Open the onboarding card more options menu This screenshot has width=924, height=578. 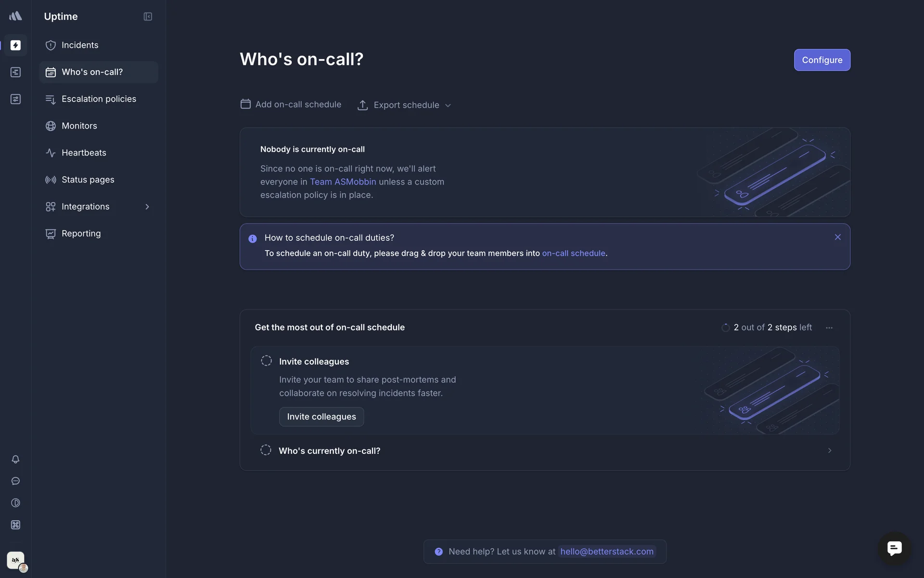829,328
